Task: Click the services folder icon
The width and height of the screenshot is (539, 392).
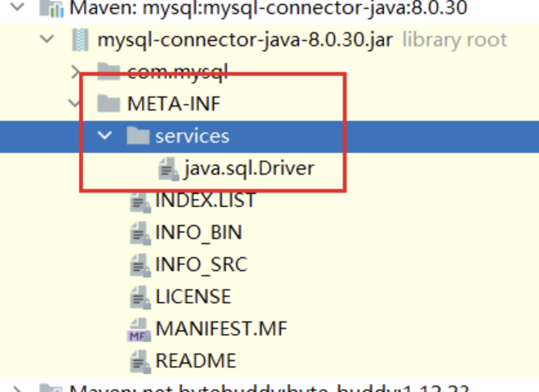Action: click(138, 136)
